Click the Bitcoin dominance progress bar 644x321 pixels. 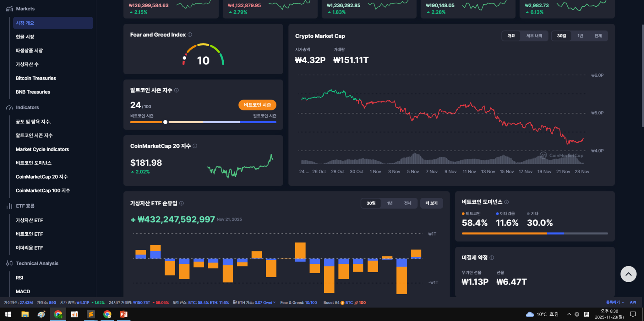point(535,233)
